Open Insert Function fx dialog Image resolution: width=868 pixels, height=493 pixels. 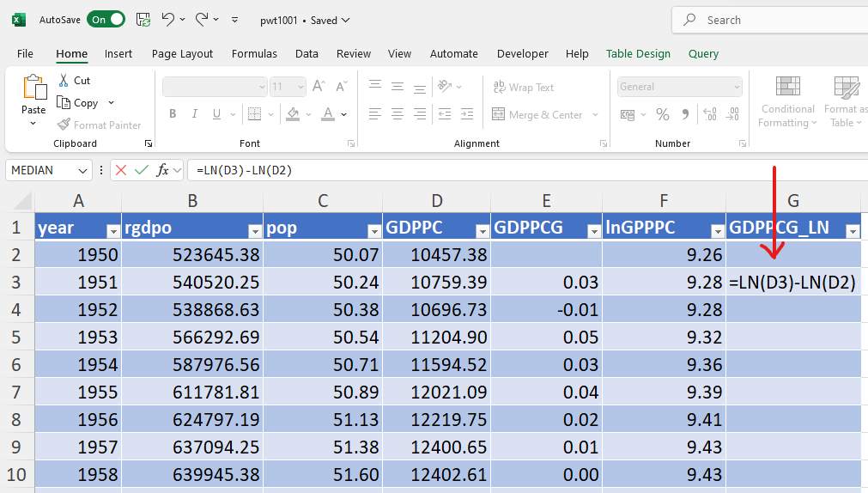(x=162, y=170)
